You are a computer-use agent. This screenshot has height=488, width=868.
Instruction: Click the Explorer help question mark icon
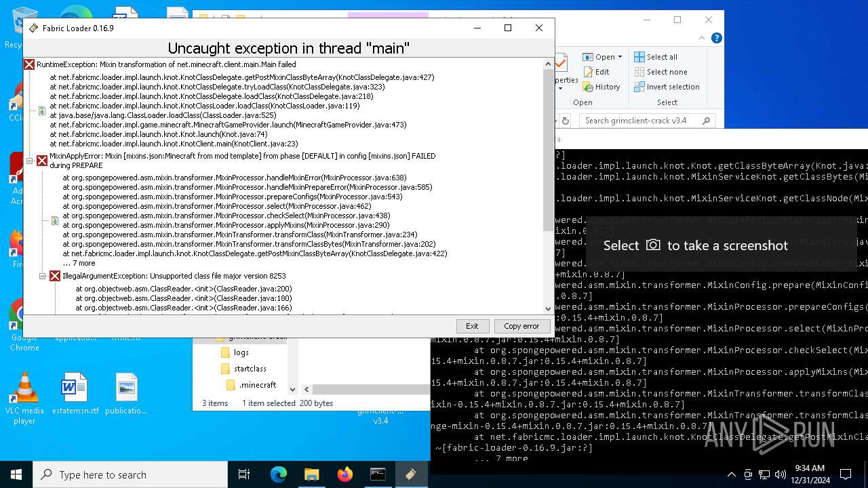(717, 39)
